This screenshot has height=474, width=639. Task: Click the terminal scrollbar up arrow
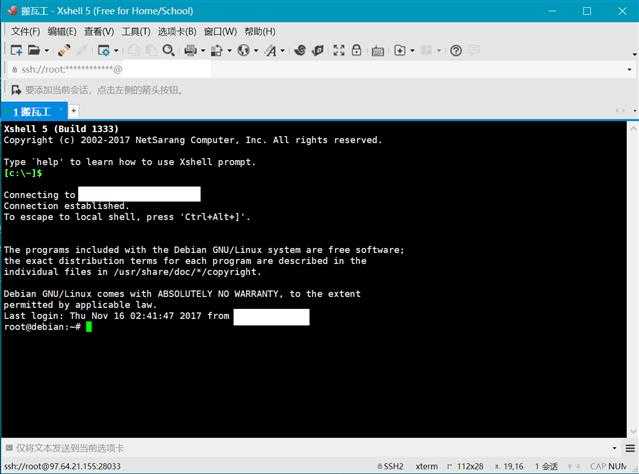click(633, 128)
